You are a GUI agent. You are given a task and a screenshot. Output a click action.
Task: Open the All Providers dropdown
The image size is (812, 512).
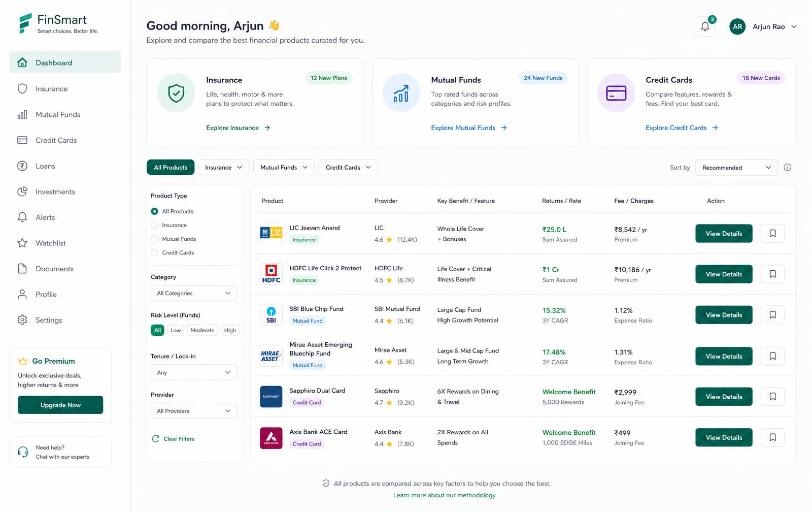(194, 411)
